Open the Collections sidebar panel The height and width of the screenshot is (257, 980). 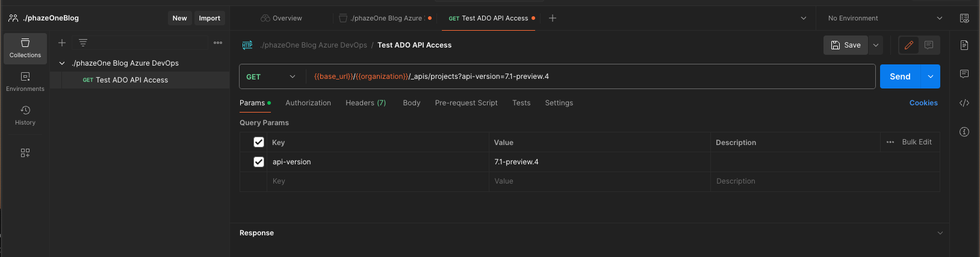click(25, 48)
